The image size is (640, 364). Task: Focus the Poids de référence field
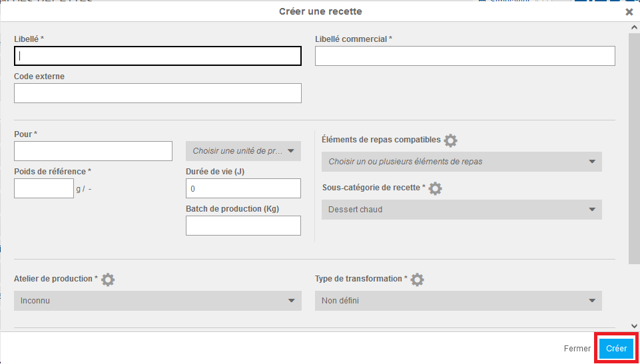pos(43,188)
